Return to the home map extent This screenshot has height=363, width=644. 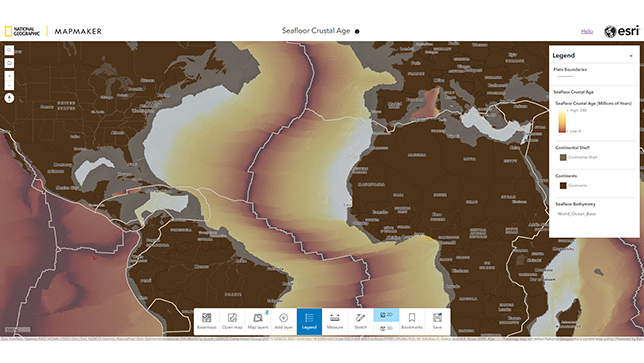pos(9,63)
